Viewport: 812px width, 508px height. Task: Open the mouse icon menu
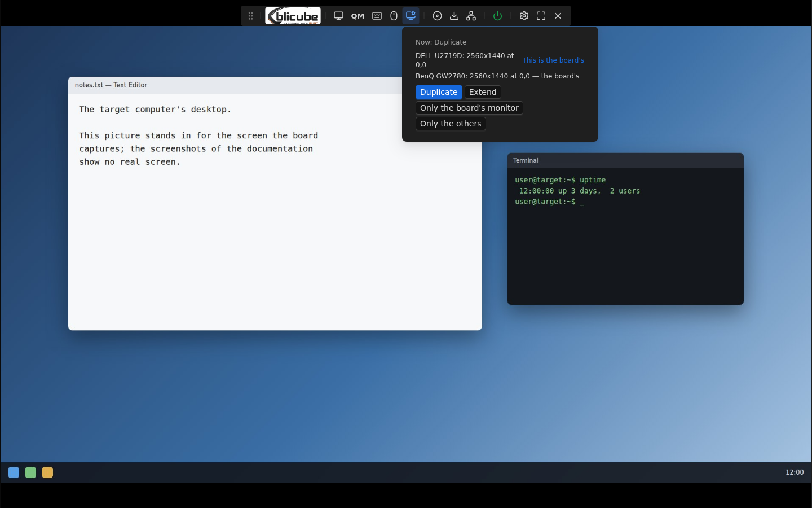pyautogui.click(x=394, y=16)
